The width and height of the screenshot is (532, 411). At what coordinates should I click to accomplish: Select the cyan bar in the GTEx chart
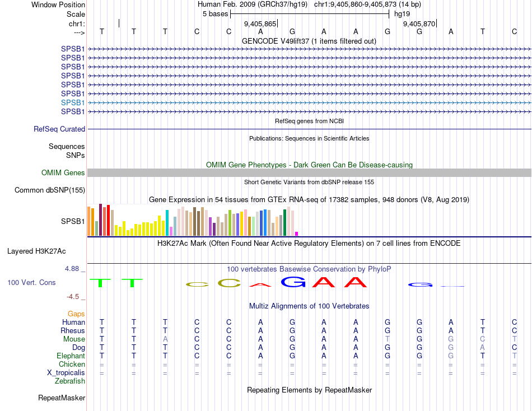point(167,223)
